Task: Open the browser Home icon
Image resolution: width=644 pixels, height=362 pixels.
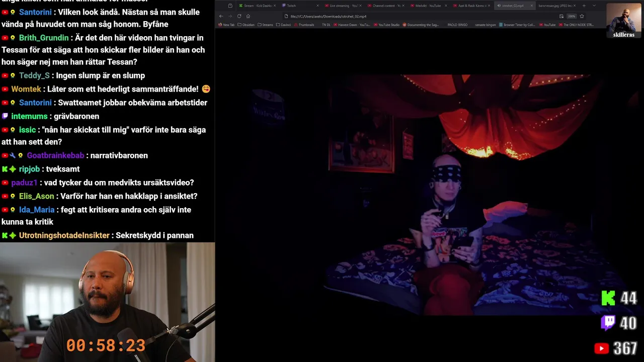Action: [x=248, y=16]
